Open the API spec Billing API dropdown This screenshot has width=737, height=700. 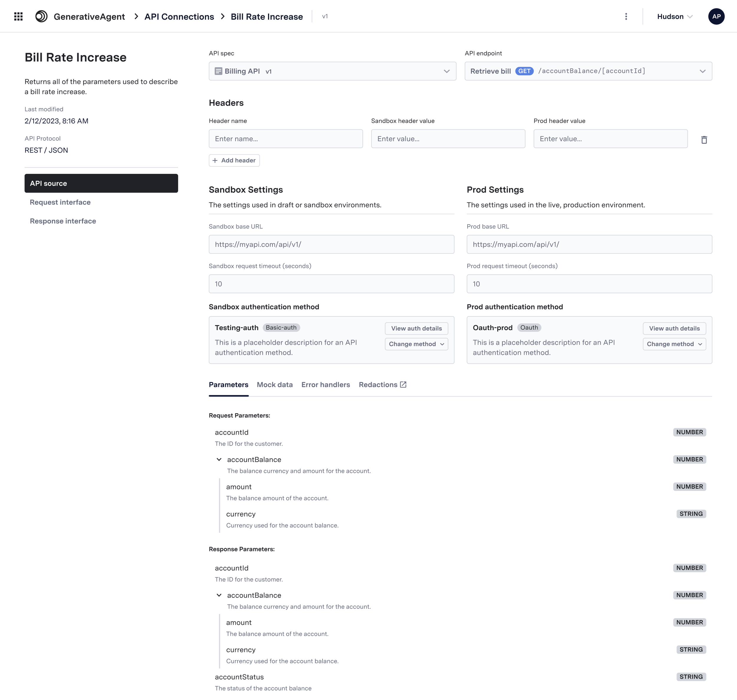[446, 71]
